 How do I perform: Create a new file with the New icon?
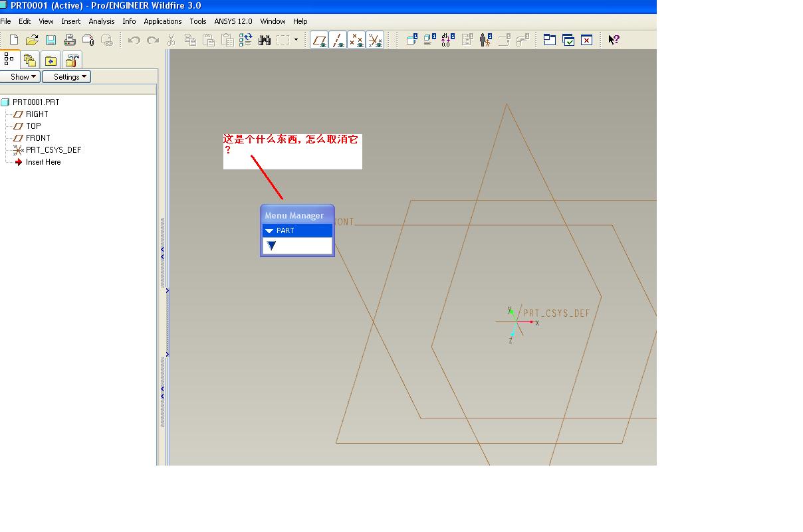(x=13, y=40)
